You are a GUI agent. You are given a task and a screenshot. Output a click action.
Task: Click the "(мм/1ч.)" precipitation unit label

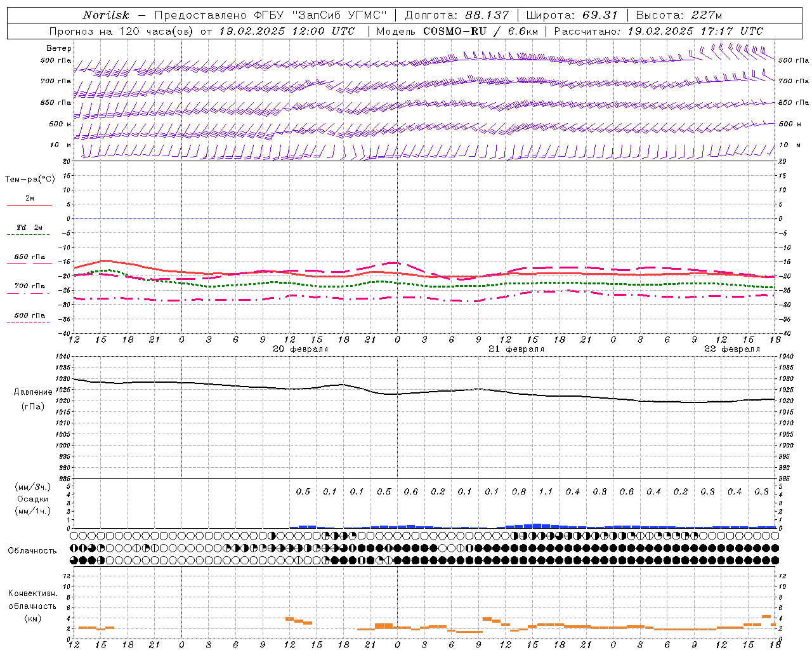coord(33,511)
